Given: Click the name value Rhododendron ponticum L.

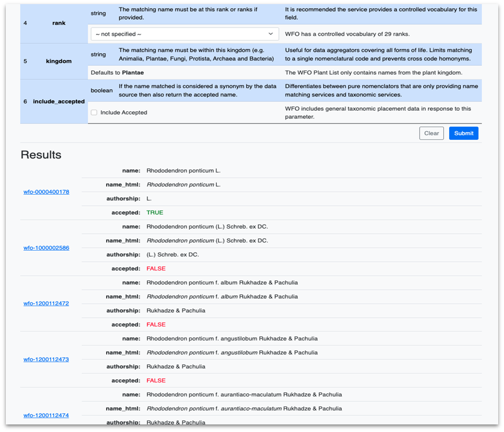Looking at the screenshot, I should [183, 171].
